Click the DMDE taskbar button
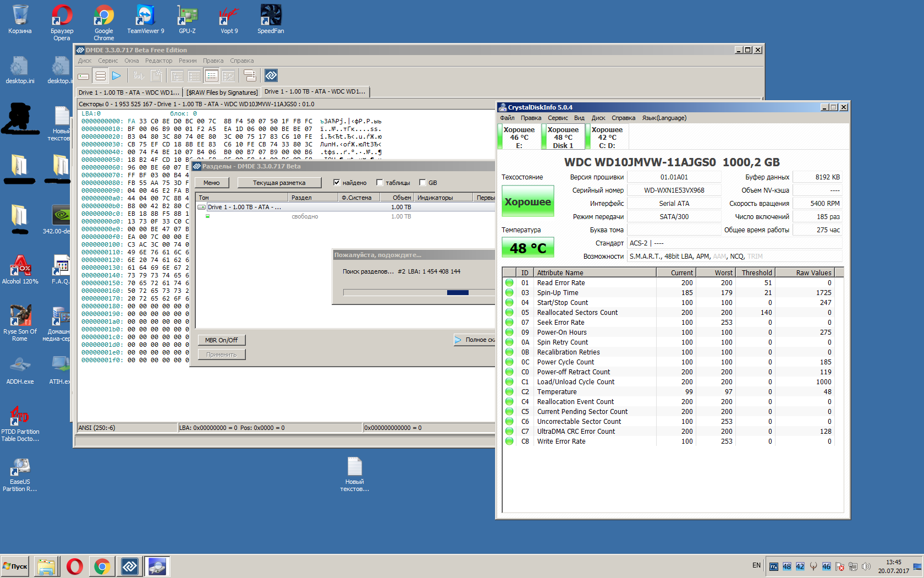This screenshot has width=924, height=578. coord(130,566)
